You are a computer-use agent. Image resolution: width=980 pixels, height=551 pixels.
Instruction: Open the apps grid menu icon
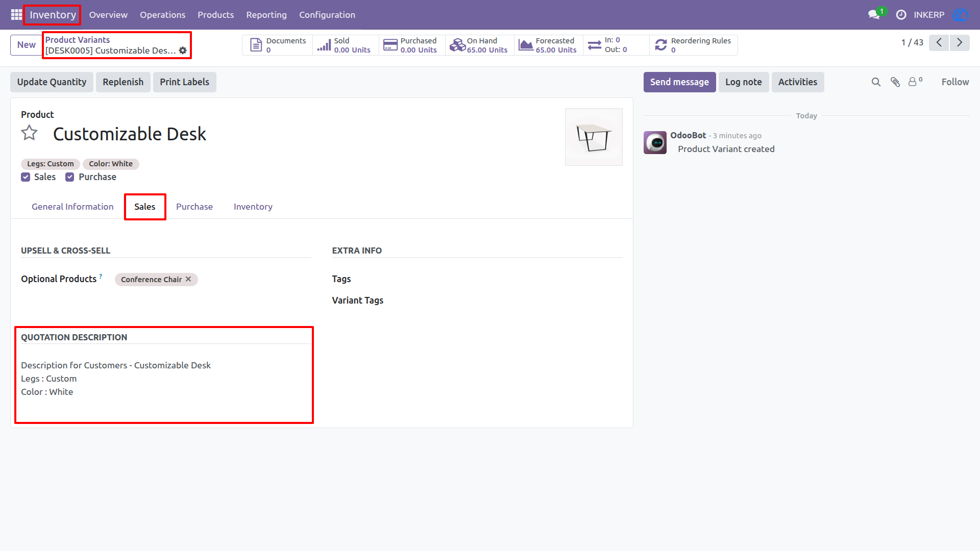pyautogui.click(x=16, y=15)
